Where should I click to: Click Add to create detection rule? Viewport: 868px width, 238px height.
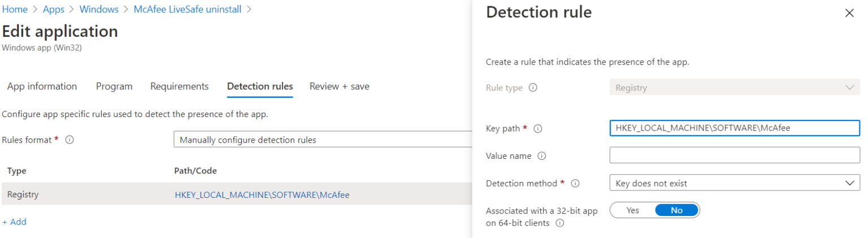(x=14, y=222)
